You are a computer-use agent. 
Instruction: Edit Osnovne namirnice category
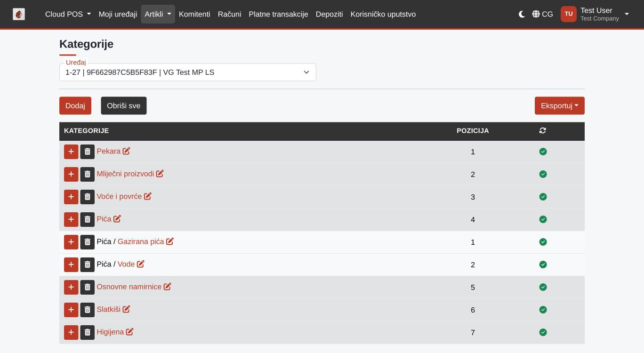[x=168, y=287]
